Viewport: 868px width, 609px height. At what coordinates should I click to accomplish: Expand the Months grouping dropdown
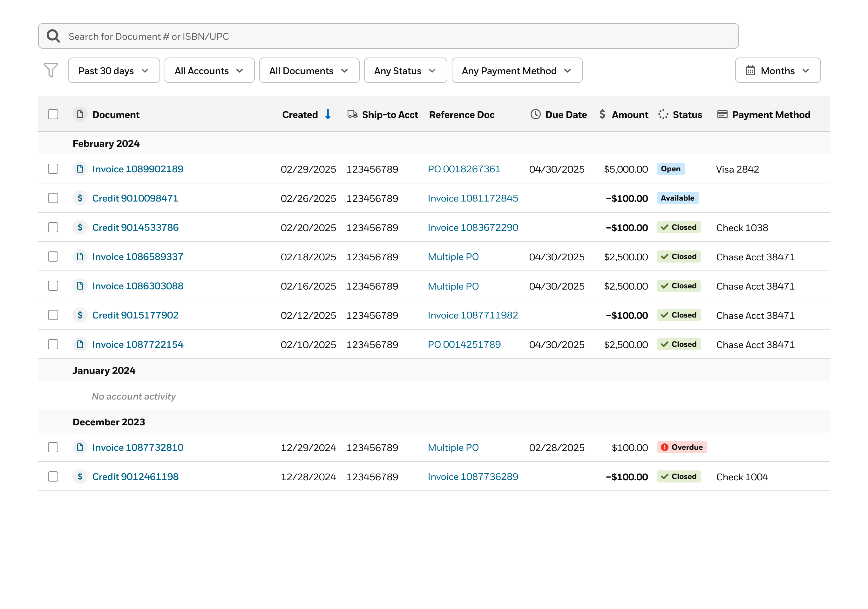point(778,70)
